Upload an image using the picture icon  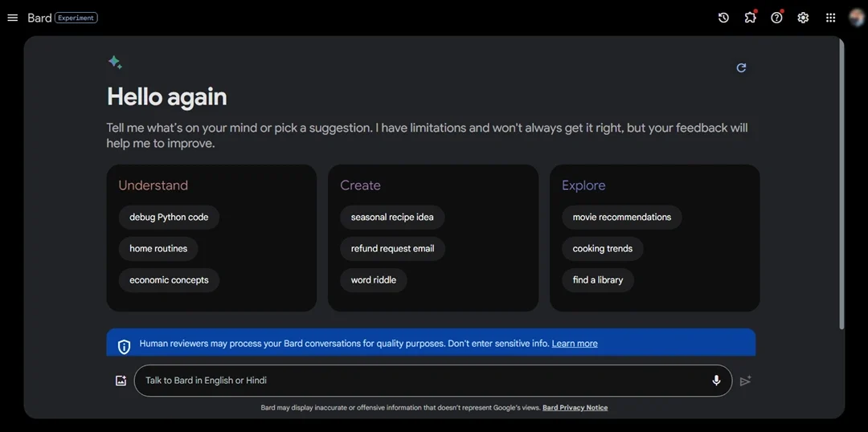click(x=121, y=381)
